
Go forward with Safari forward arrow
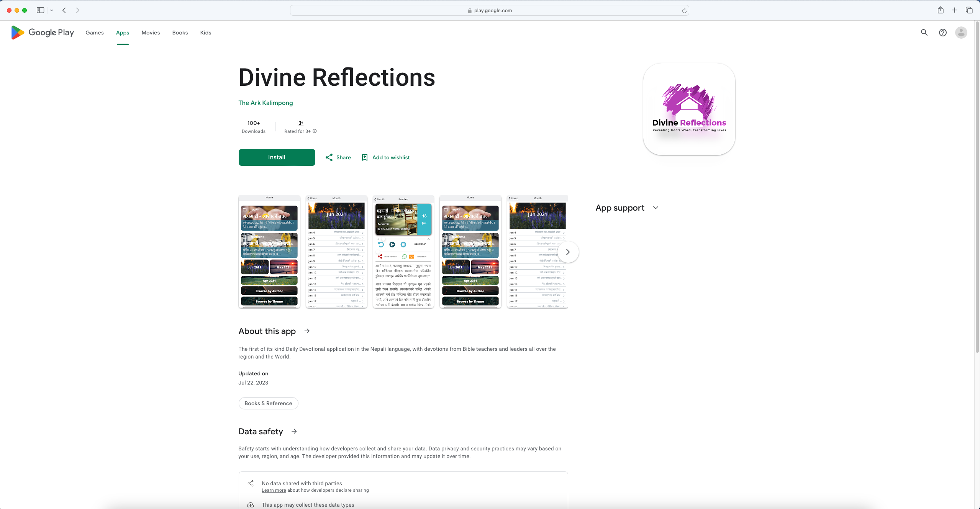pos(78,10)
